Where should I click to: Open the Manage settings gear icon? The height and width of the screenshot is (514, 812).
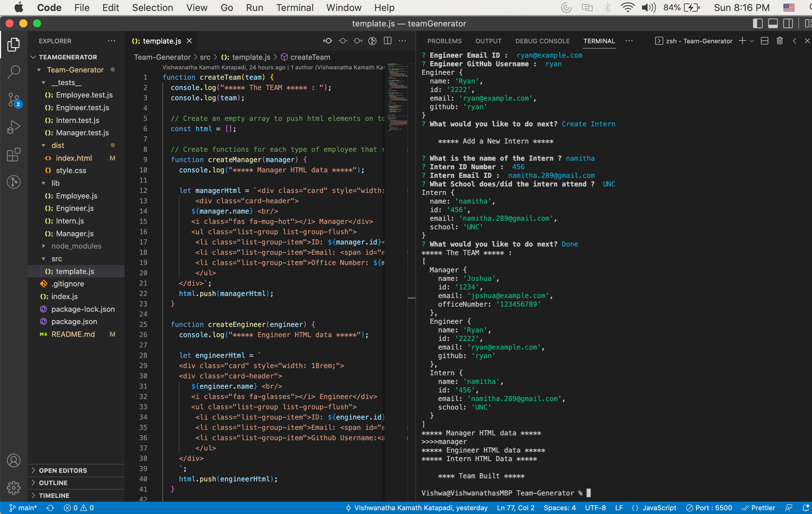tap(14, 488)
